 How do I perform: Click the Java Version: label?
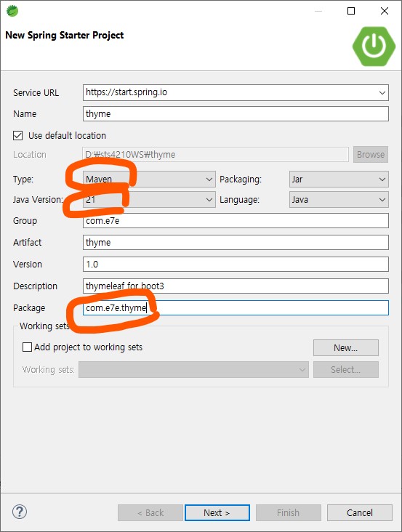[x=38, y=199]
